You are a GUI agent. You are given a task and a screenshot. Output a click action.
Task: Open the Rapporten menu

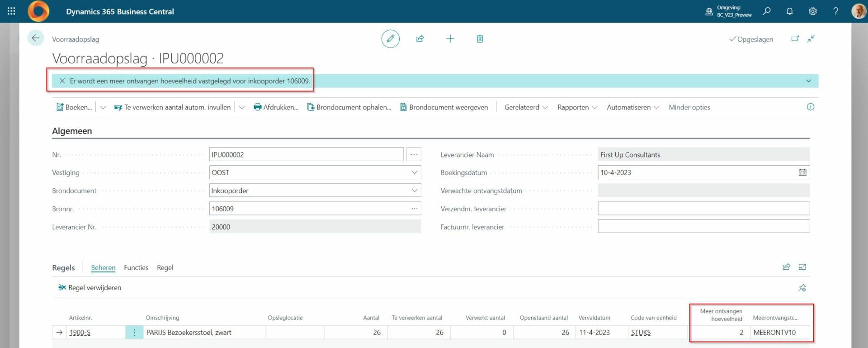577,107
